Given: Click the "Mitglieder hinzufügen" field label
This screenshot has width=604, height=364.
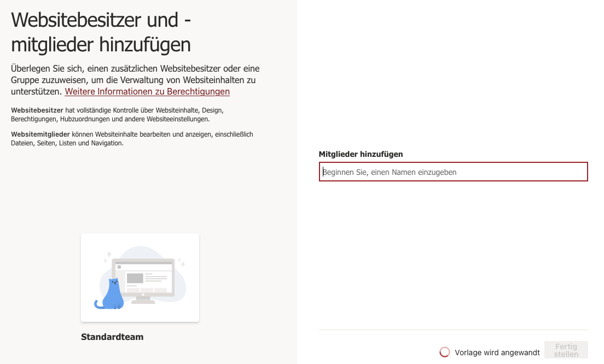Looking at the screenshot, I should (x=361, y=154).
